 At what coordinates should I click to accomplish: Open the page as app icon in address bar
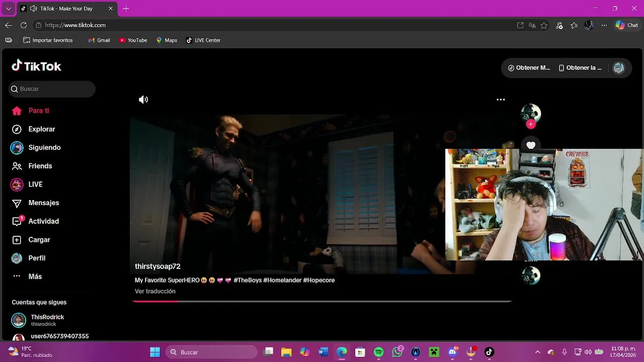click(x=521, y=25)
